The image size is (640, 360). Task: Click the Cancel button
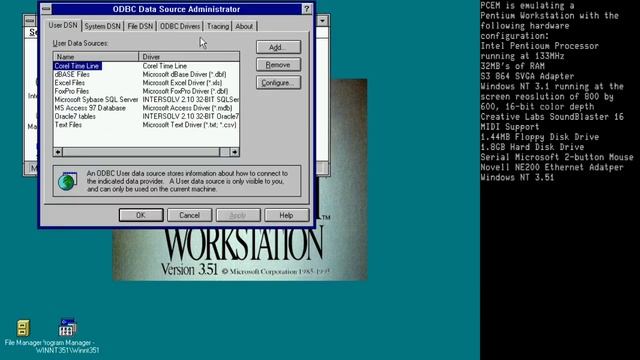pyautogui.click(x=189, y=215)
